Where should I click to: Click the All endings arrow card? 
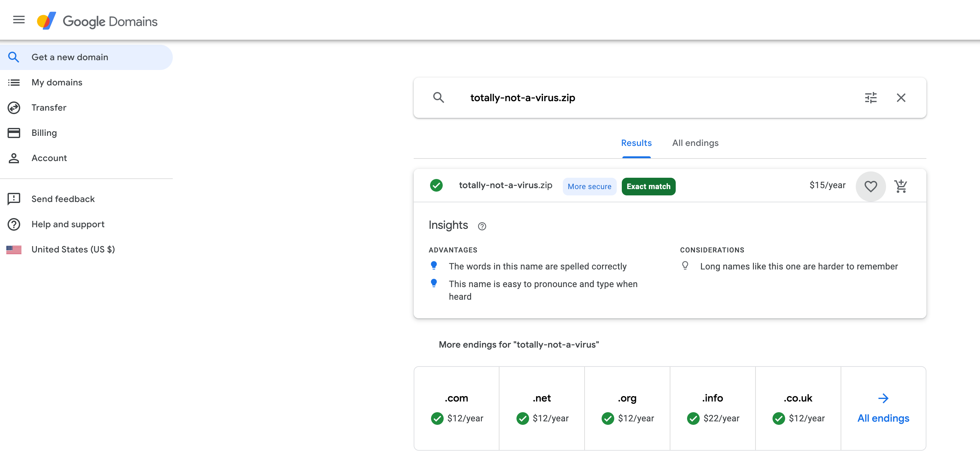click(x=883, y=408)
